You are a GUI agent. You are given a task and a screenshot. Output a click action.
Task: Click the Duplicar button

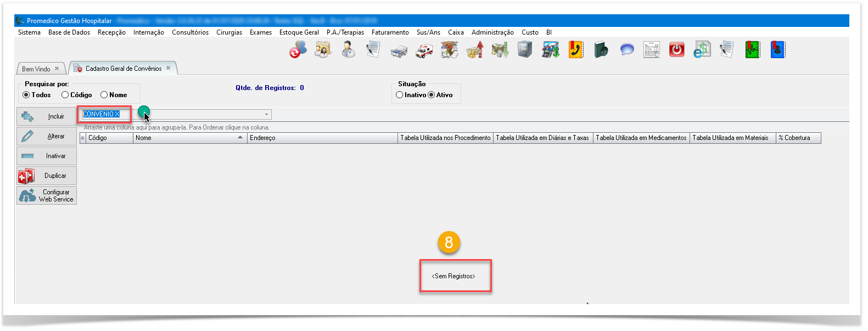click(x=47, y=176)
